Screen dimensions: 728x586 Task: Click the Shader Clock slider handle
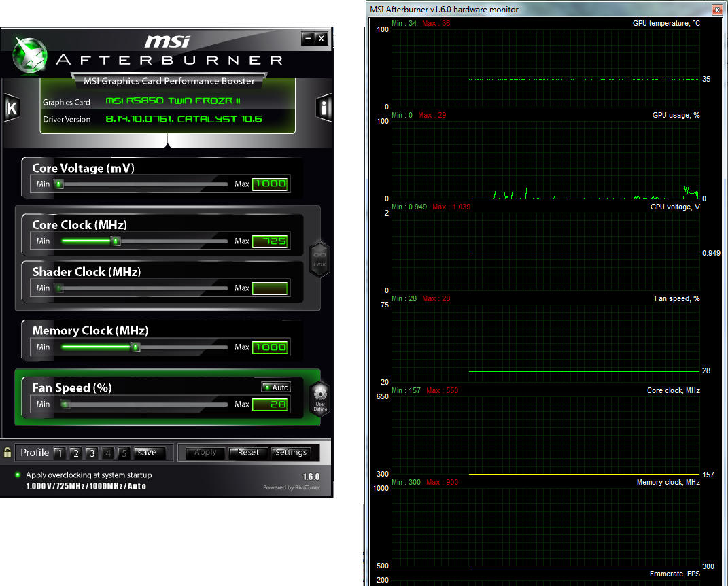pyautogui.click(x=59, y=288)
